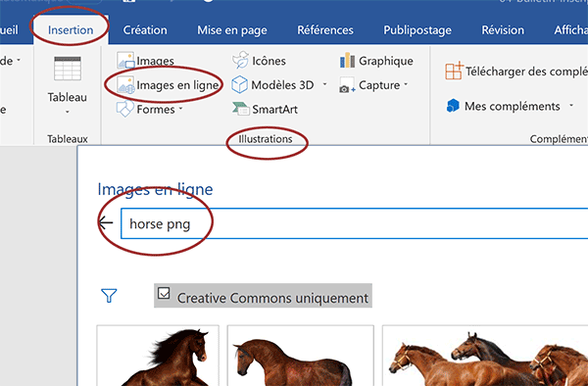Click the horse png search field
Screen dimensions: 588x386
pos(355,223)
